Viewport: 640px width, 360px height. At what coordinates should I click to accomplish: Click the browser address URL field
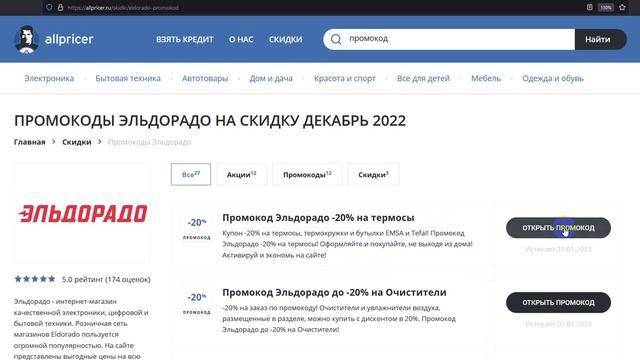point(123,7)
